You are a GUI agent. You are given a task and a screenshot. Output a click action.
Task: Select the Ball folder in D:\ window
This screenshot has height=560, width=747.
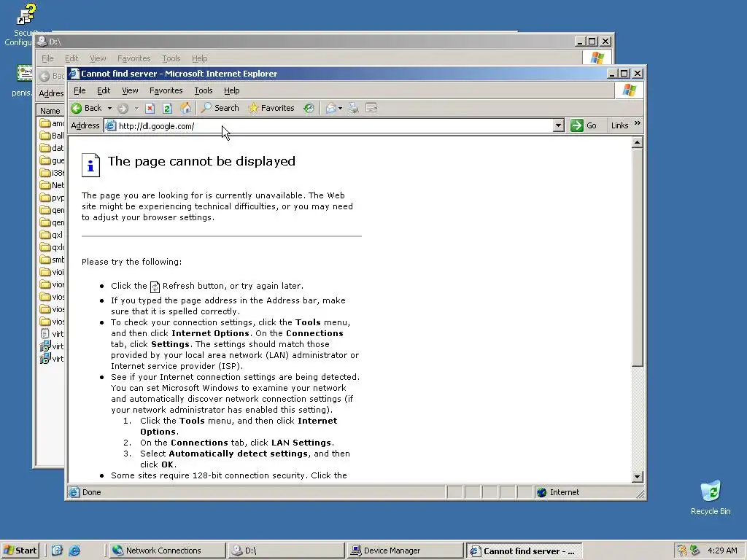52,136
